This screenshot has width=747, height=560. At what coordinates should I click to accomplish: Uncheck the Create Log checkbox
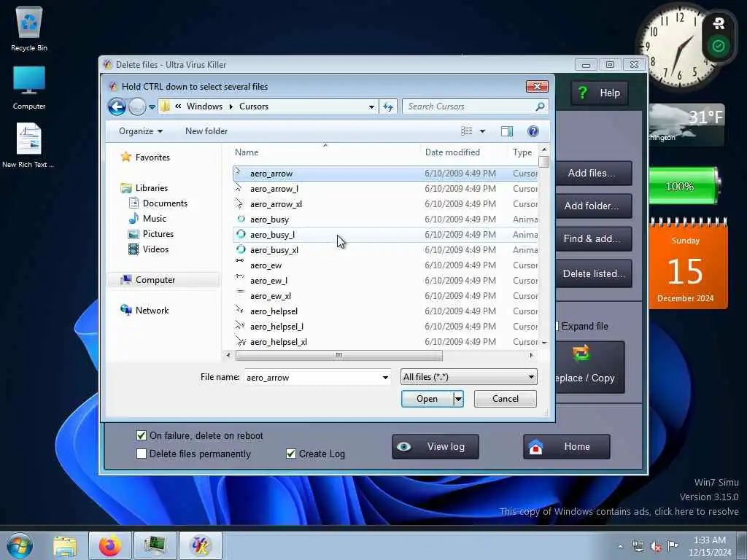[290, 454]
